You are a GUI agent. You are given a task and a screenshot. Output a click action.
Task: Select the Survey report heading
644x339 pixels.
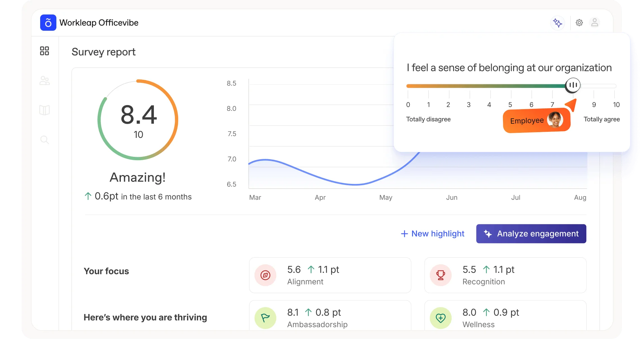103,52
